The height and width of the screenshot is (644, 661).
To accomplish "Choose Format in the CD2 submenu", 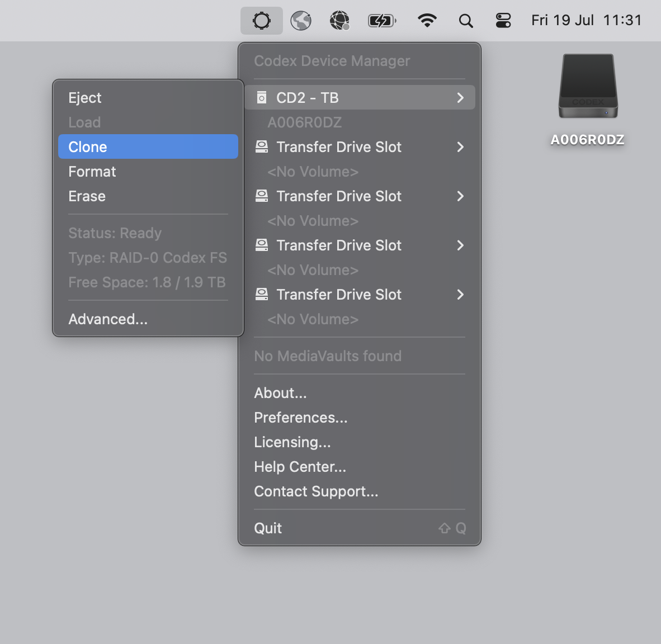I will coord(148,172).
